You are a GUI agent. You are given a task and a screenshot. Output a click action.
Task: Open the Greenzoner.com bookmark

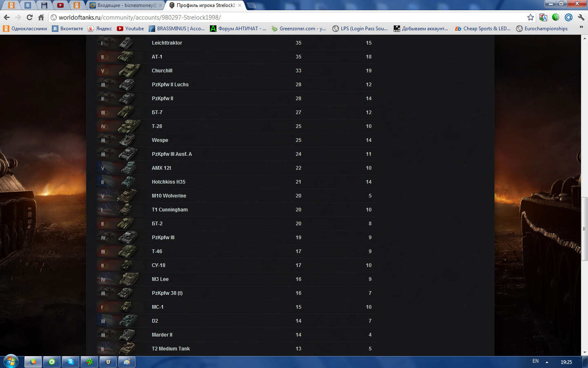[x=298, y=29]
